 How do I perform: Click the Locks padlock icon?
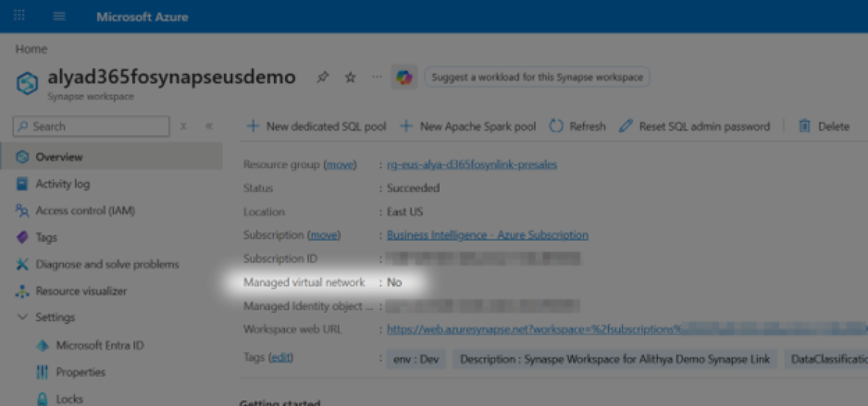click(43, 399)
